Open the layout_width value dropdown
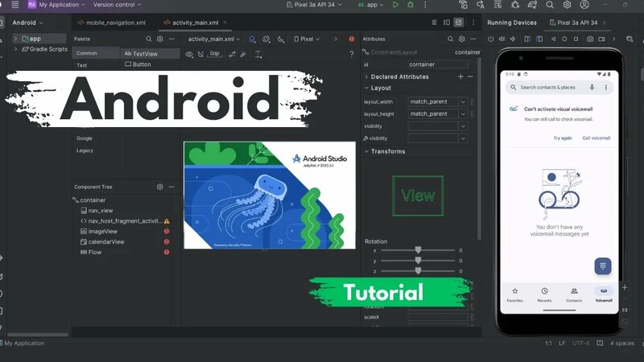 pyautogui.click(x=463, y=101)
